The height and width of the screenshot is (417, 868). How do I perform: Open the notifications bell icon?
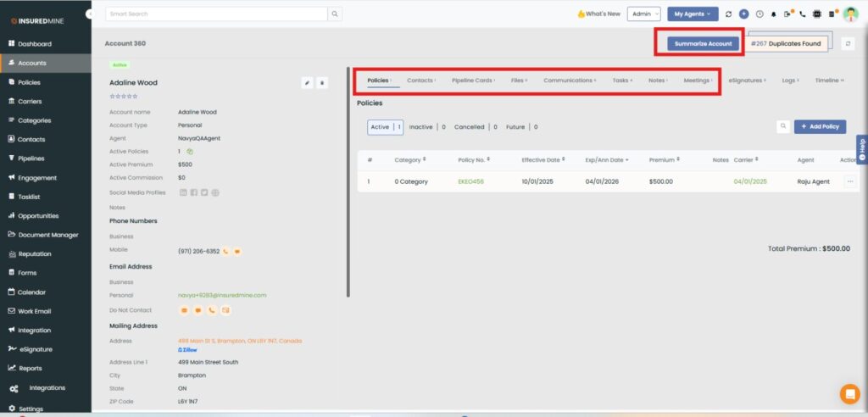tap(773, 14)
